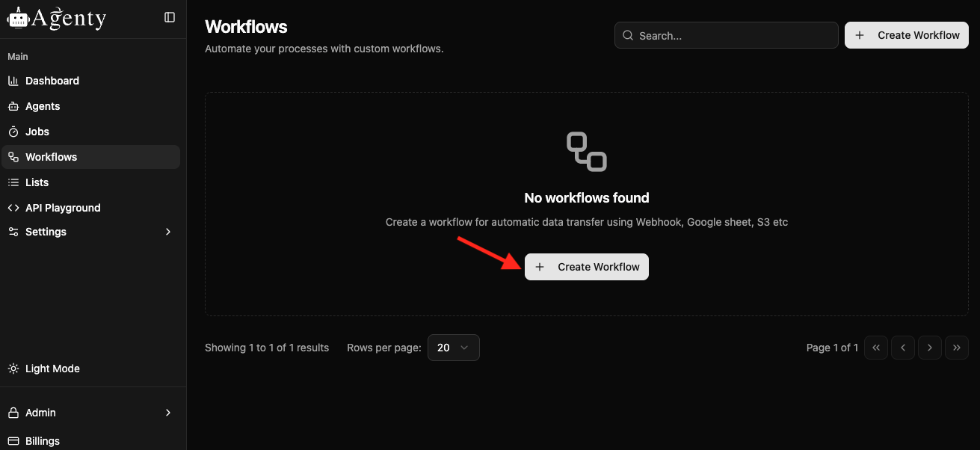
Task: Click the API Playground code icon
Action: [13, 208]
